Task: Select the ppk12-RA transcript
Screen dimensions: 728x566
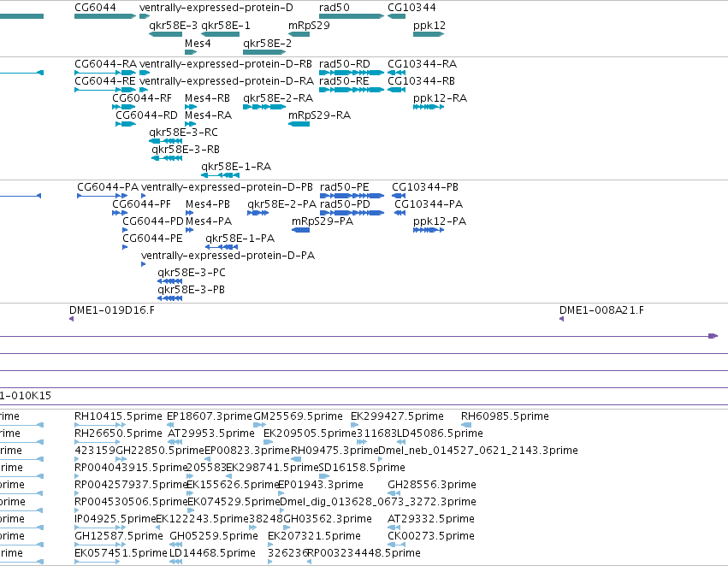Action: pos(429,107)
